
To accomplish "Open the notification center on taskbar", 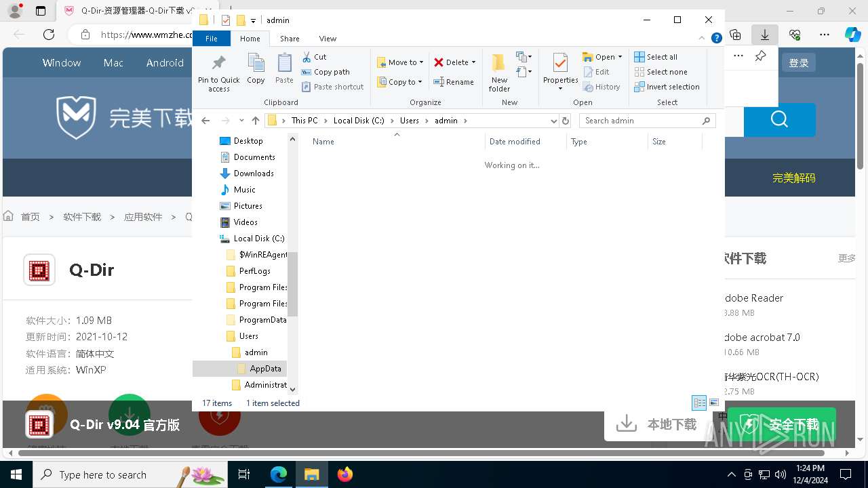I will pos(846,474).
